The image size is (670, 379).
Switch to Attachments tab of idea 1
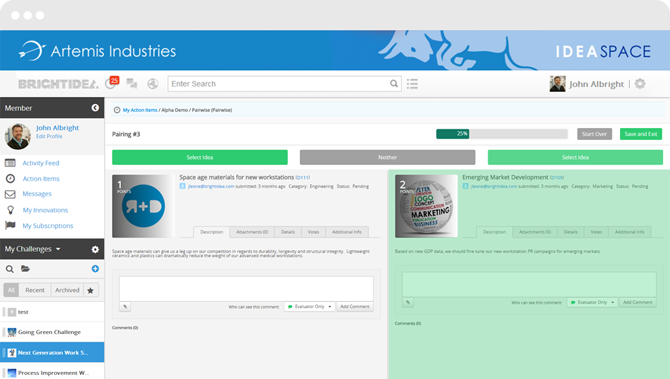[252, 232]
